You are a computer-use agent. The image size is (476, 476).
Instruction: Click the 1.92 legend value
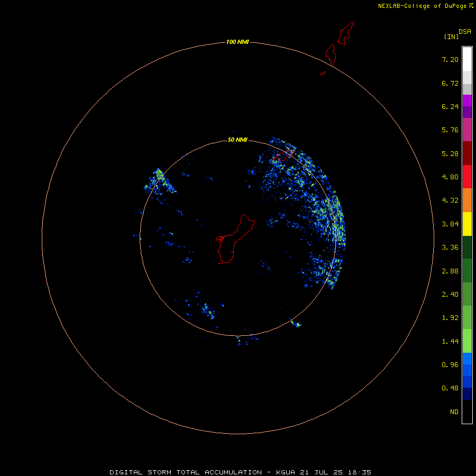[450, 318]
